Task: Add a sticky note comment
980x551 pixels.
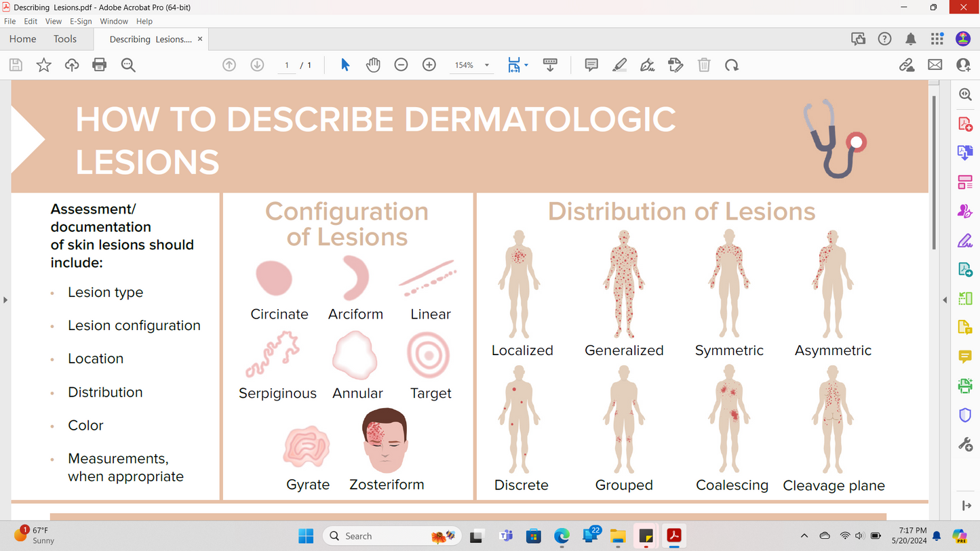Action: [x=591, y=65]
